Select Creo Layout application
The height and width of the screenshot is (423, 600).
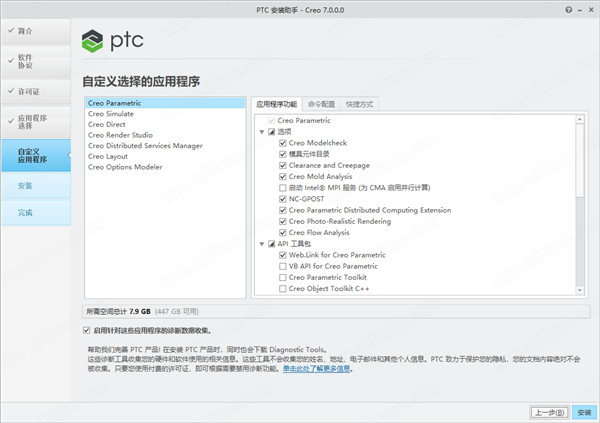coord(165,157)
